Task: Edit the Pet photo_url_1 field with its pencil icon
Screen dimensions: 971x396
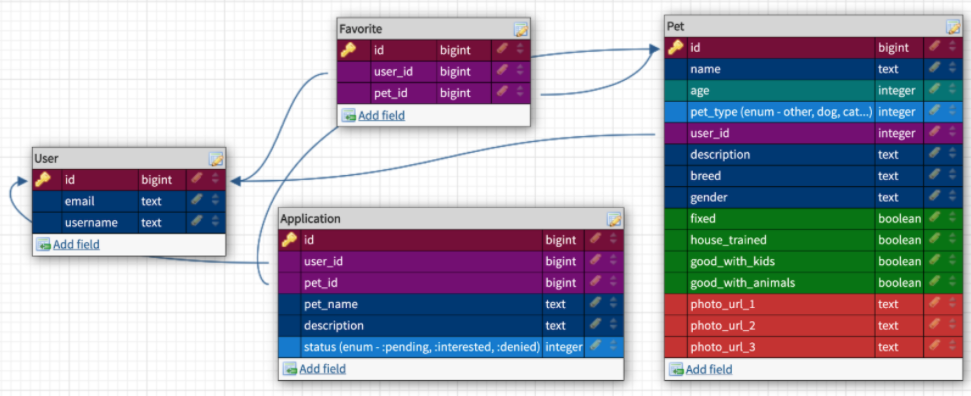Action: click(934, 304)
